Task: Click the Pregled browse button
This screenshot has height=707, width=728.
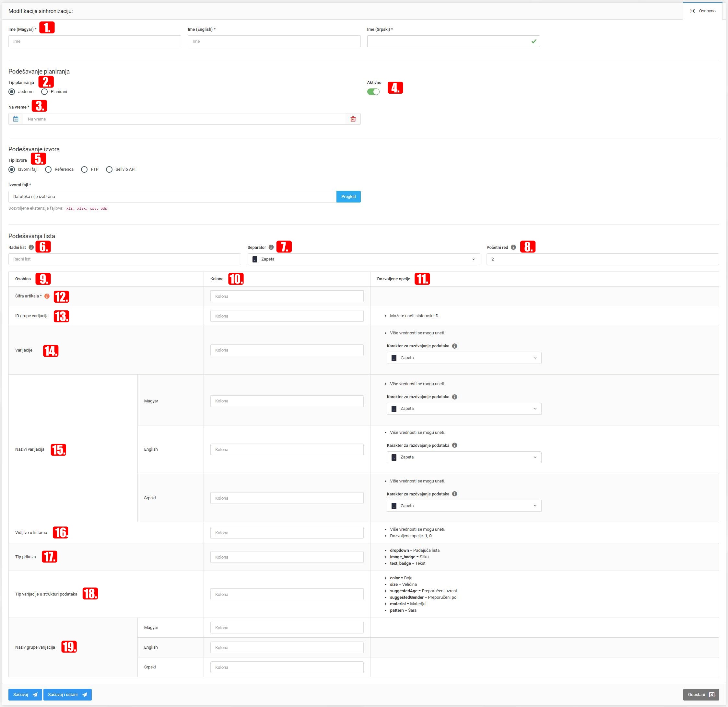Action: tap(348, 196)
